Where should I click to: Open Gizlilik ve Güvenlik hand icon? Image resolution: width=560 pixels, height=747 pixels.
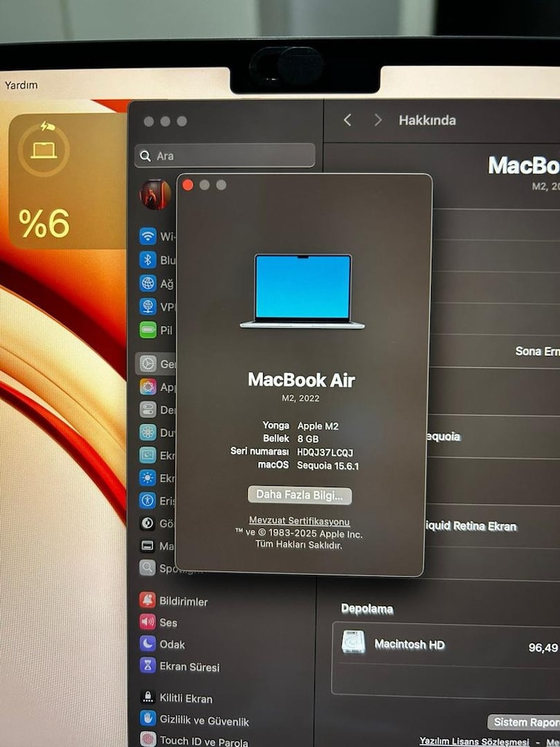click(x=147, y=719)
